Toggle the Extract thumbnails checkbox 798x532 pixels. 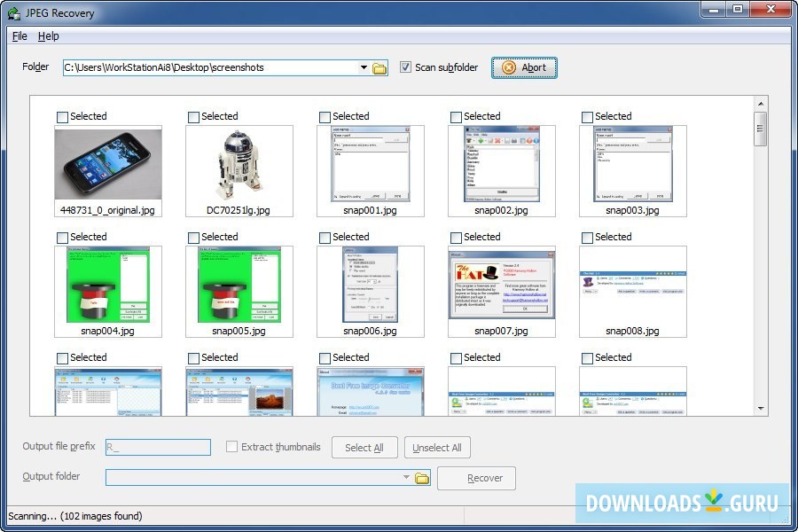pyautogui.click(x=231, y=447)
